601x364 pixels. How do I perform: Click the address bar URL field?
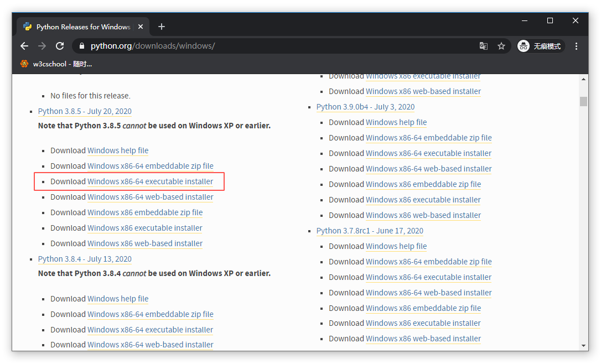[x=277, y=46]
